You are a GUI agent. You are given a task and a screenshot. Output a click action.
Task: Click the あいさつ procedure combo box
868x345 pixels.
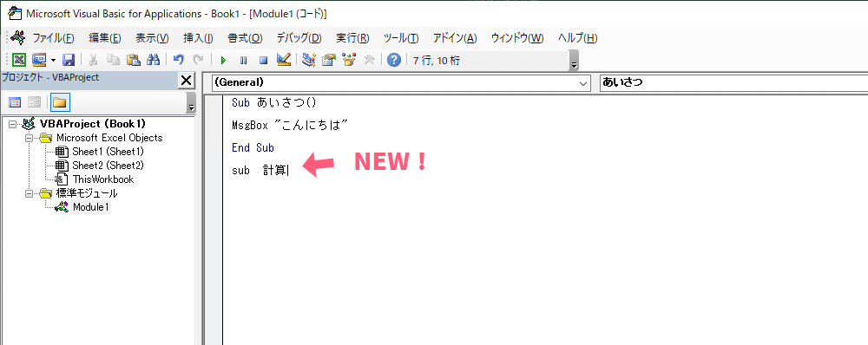click(733, 83)
